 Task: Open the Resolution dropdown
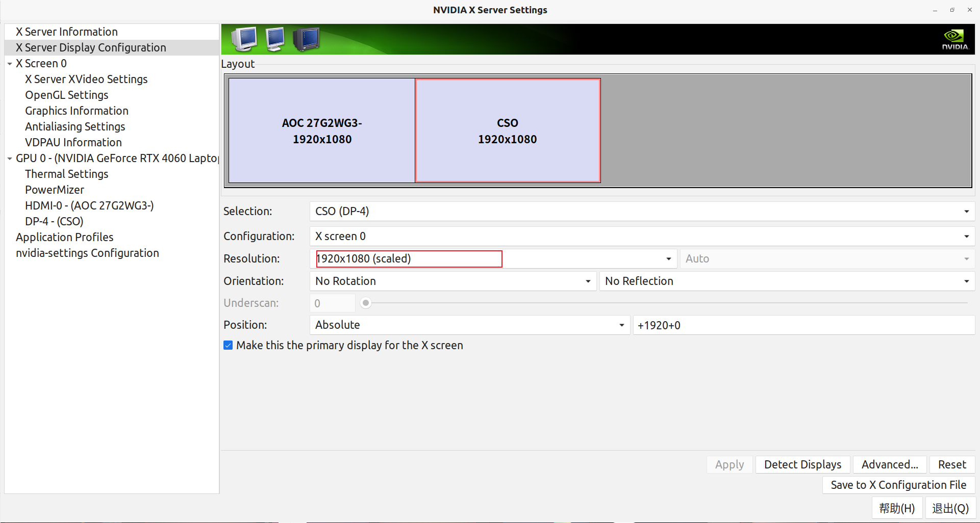493,258
